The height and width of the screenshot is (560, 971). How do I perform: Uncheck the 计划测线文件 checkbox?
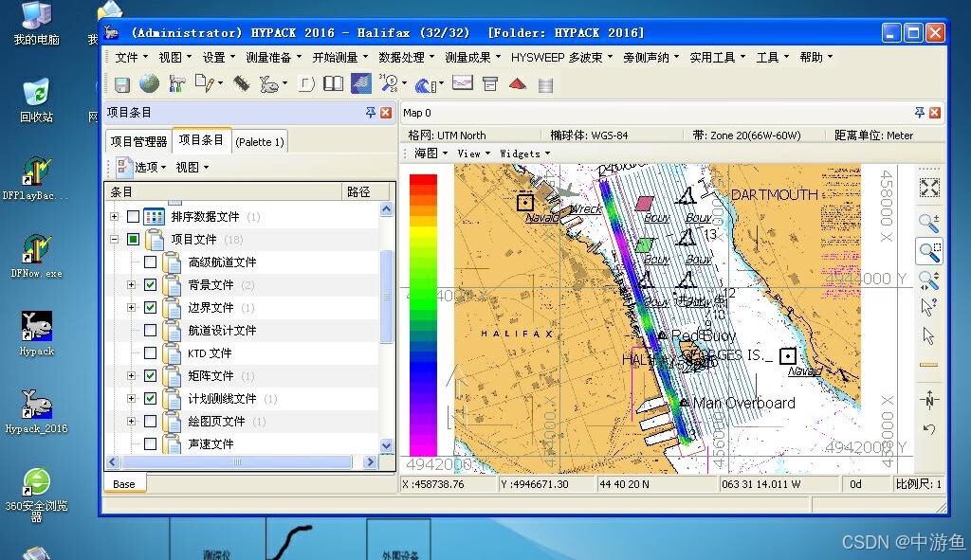coord(150,398)
